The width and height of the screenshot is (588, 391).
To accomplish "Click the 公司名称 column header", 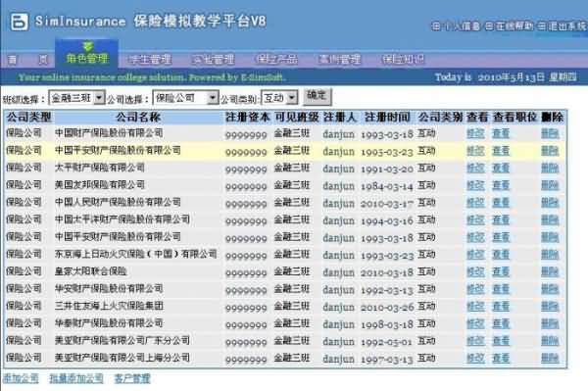I will pyautogui.click(x=137, y=118).
